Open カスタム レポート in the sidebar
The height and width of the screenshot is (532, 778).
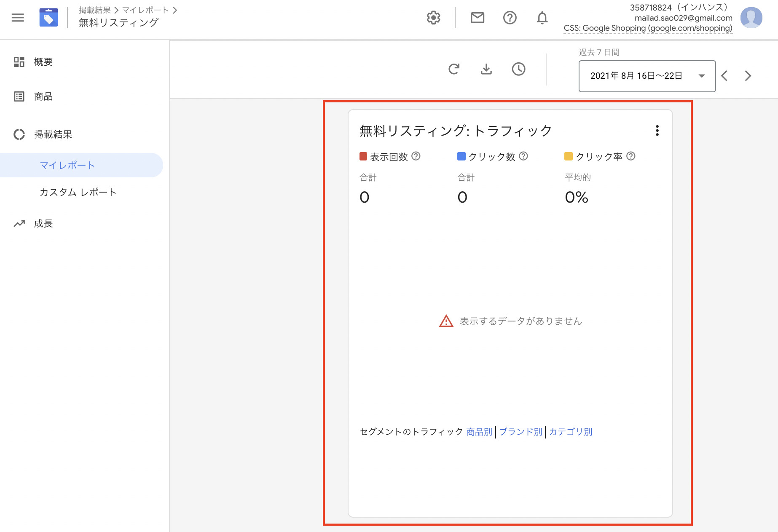tap(78, 192)
